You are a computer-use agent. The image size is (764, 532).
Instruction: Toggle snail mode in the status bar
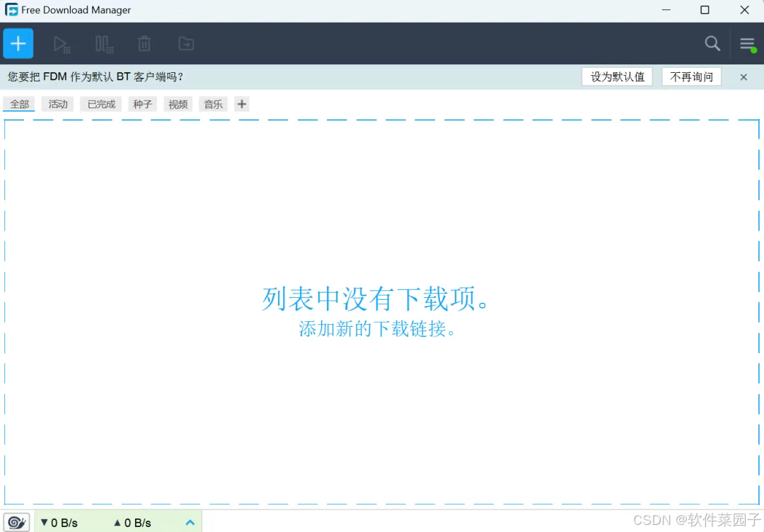(x=16, y=522)
